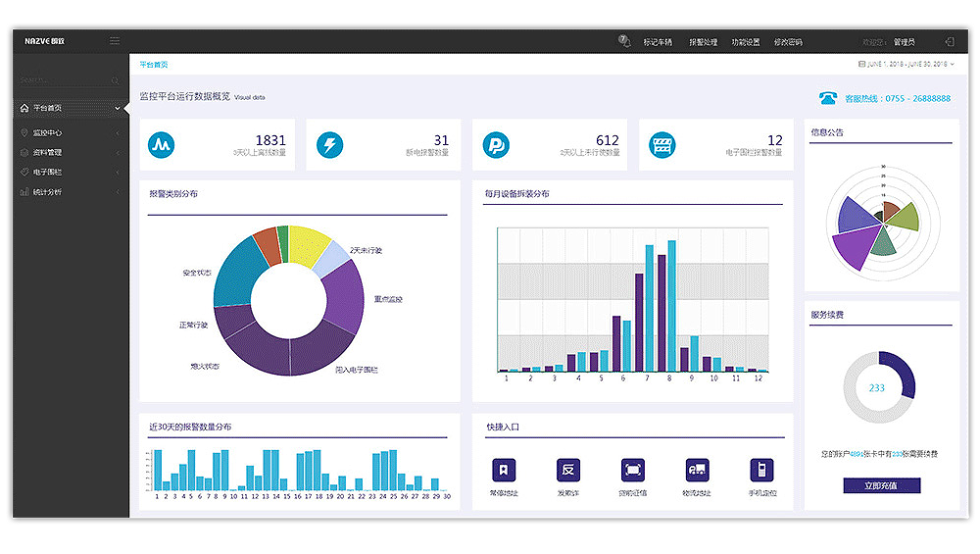The height and width of the screenshot is (554, 980).
Task: Click the sidebar Search input field
Action: (64, 80)
